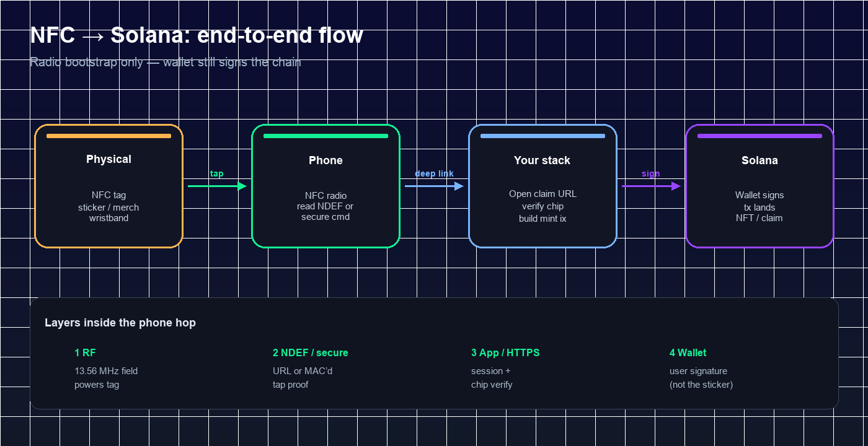
Task: Click subtitle 'Radio bootstrap only — wallet still signs the chain'
Action: [166, 63]
